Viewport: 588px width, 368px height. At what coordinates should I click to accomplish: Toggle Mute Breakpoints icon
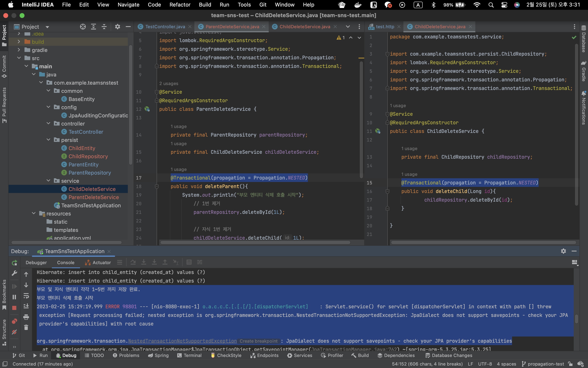tap(14, 332)
